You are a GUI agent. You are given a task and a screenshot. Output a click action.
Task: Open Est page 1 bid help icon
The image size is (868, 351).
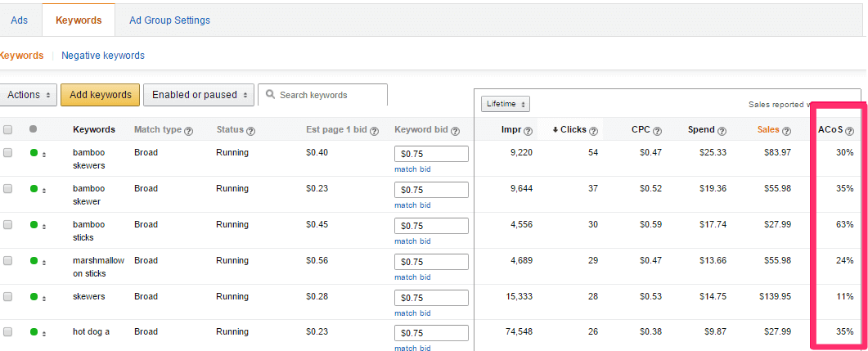374,131
